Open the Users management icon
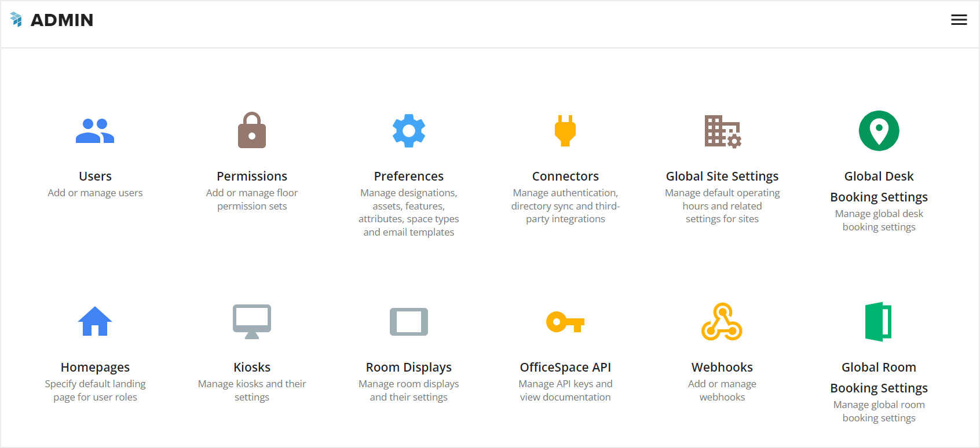 point(95,131)
